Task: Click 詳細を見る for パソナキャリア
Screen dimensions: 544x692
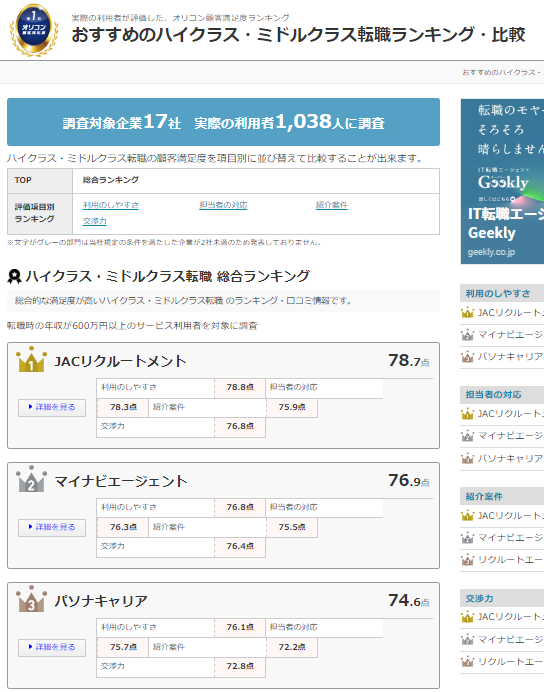Action: (x=52, y=647)
